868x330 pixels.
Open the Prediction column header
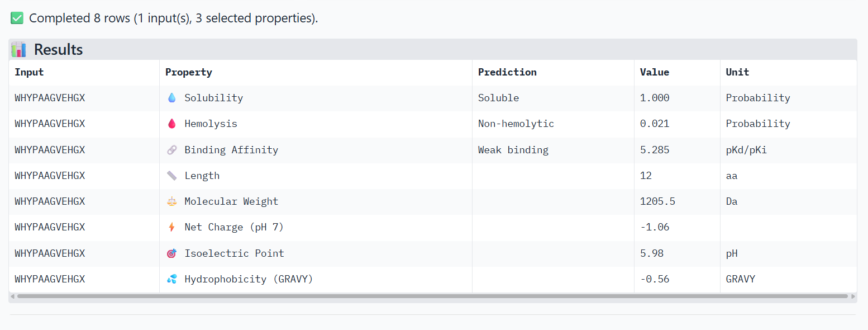click(507, 72)
